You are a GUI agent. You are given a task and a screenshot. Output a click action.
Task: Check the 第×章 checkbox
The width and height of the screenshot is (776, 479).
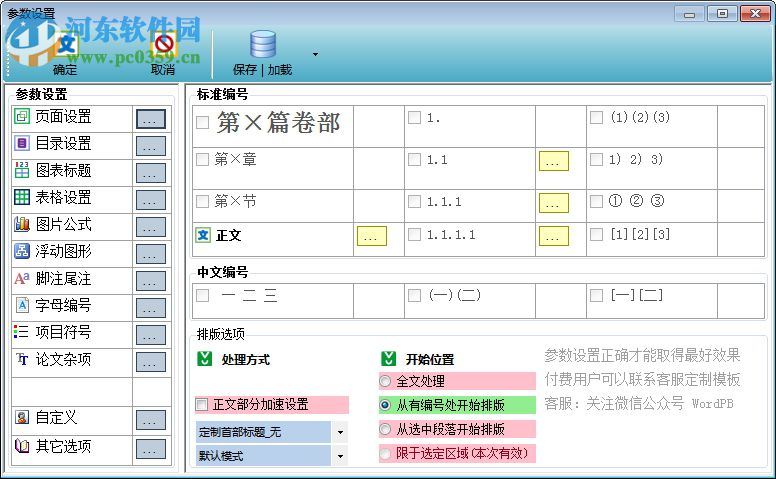(x=202, y=159)
